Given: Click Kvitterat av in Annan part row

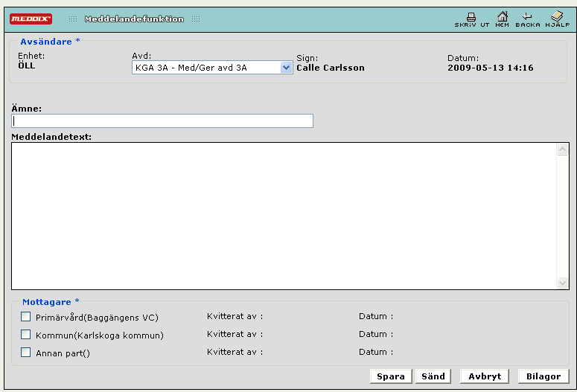Looking at the screenshot, I should [235, 352].
